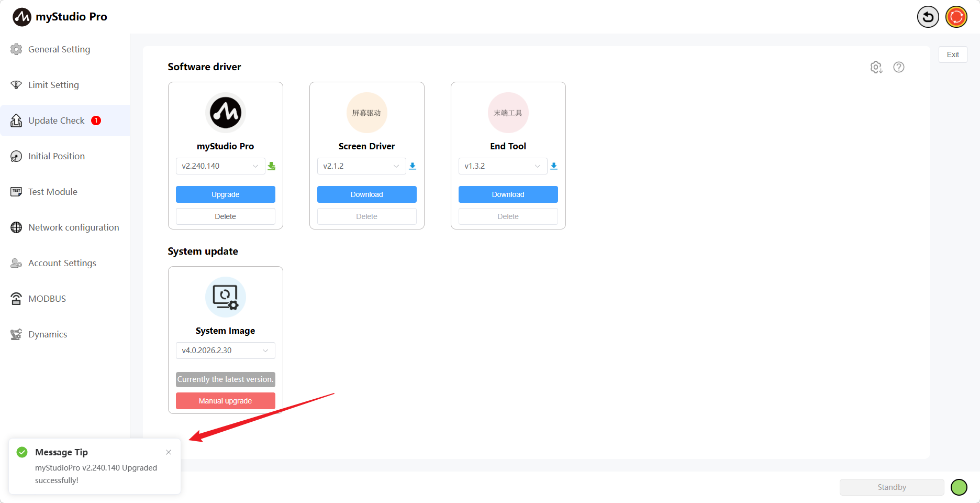Viewport: 980px width, 503px height.
Task: Expand the End Tool v1.3.2 dropdown
Action: coord(503,166)
